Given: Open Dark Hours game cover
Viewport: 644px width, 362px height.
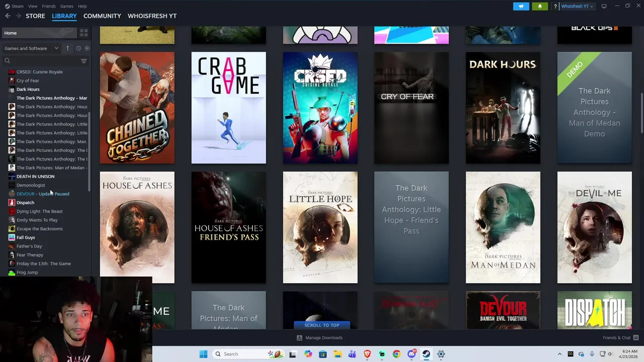Looking at the screenshot, I should pos(503,108).
